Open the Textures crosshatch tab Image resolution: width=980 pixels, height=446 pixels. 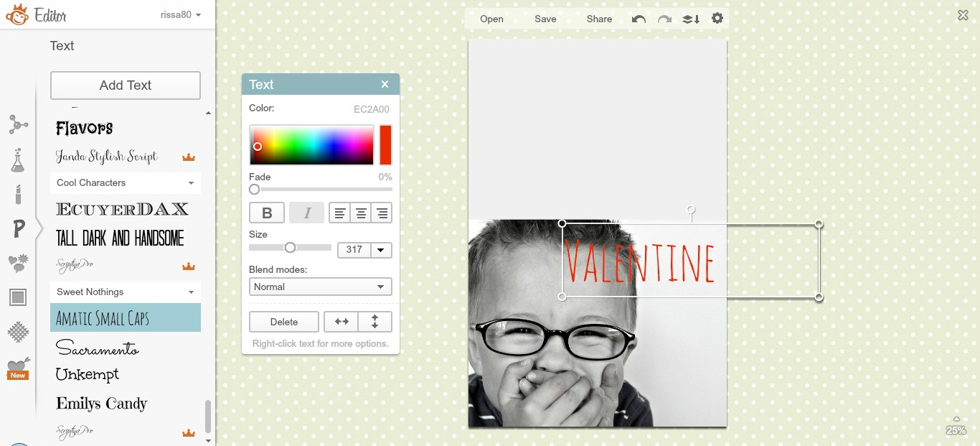(18, 332)
